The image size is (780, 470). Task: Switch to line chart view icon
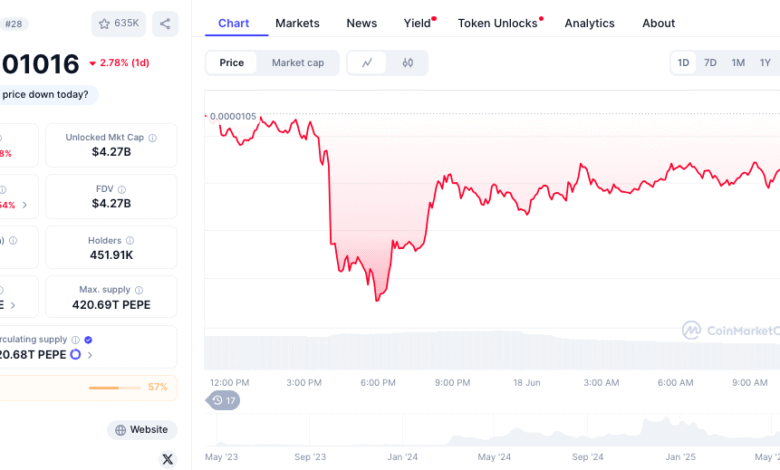(x=367, y=63)
